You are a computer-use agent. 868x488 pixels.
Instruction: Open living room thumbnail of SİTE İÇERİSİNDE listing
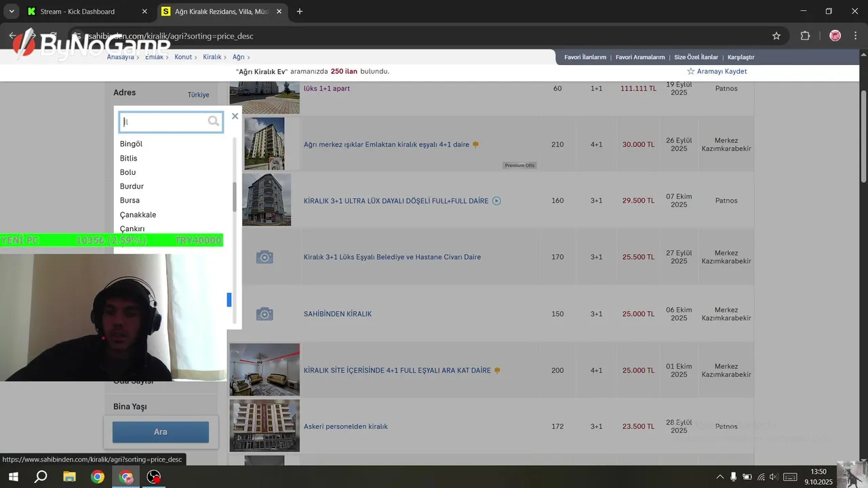point(264,369)
